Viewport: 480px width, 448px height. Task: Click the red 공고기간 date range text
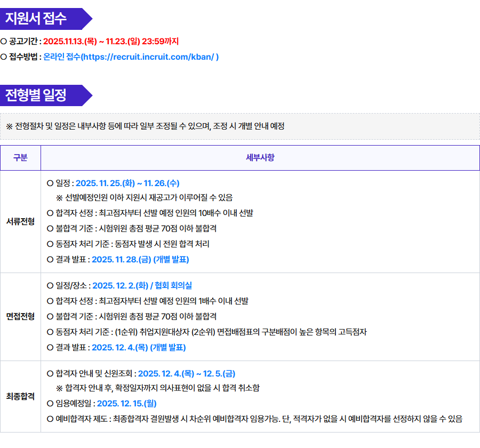pyautogui.click(x=110, y=41)
